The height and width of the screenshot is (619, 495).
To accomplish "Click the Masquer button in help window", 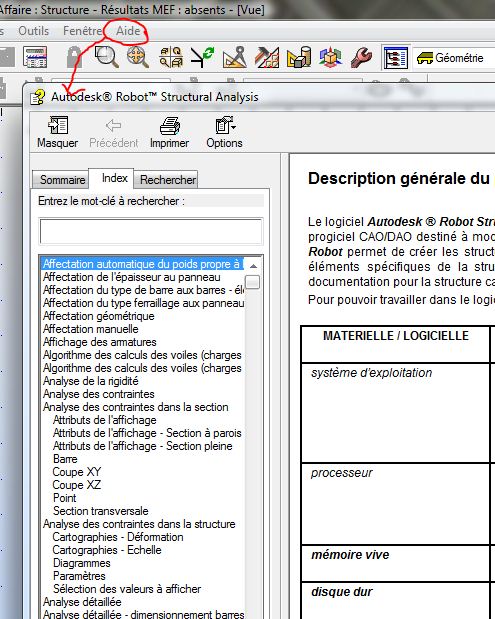I will pos(58,132).
